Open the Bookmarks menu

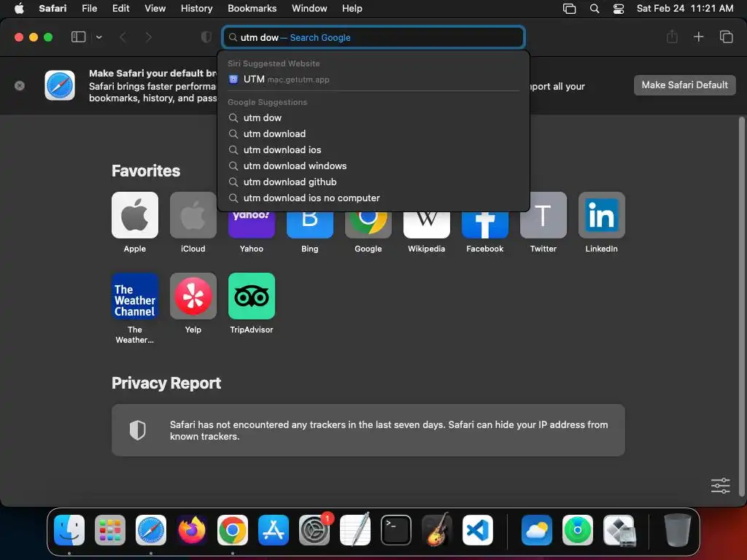(x=252, y=8)
